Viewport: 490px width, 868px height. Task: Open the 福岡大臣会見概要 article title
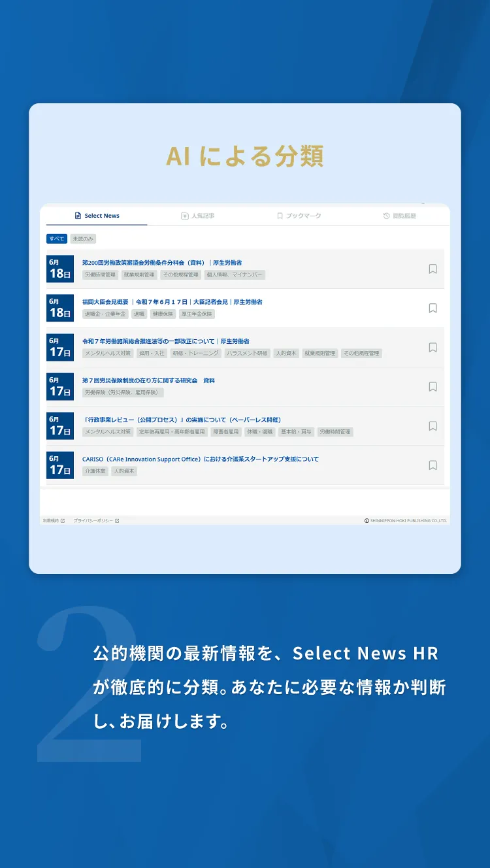[x=172, y=302]
